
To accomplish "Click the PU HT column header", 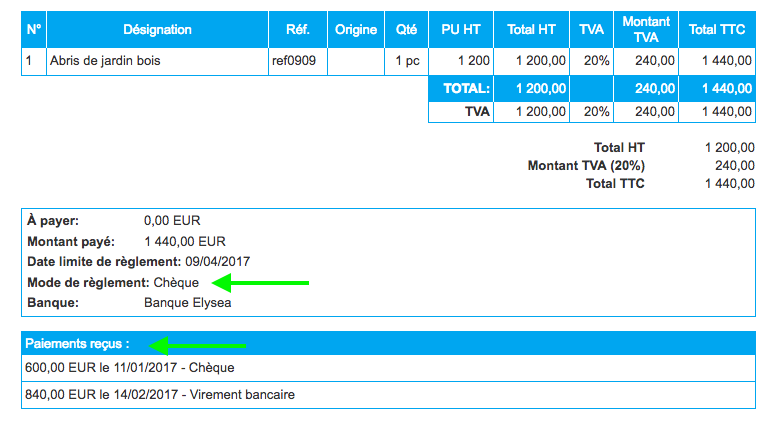I will point(462,30).
